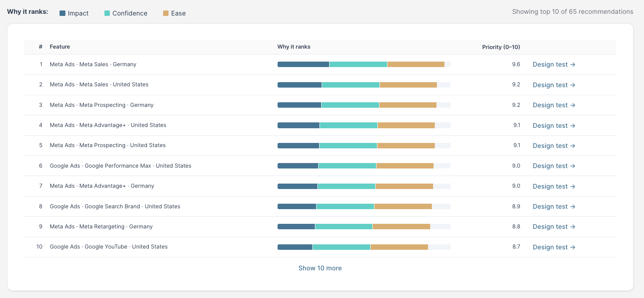Click the rank bar for Meta Sales Germany

pos(364,65)
